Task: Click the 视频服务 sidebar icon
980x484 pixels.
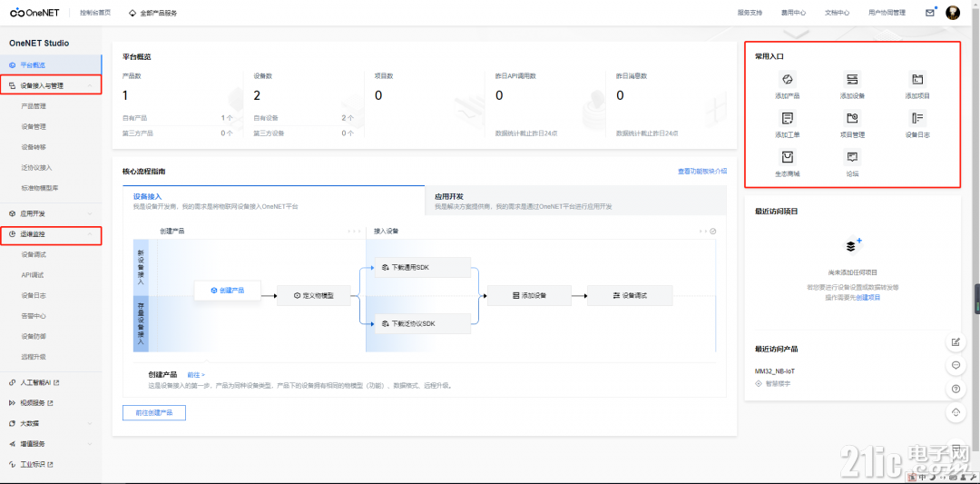Action: (x=13, y=402)
